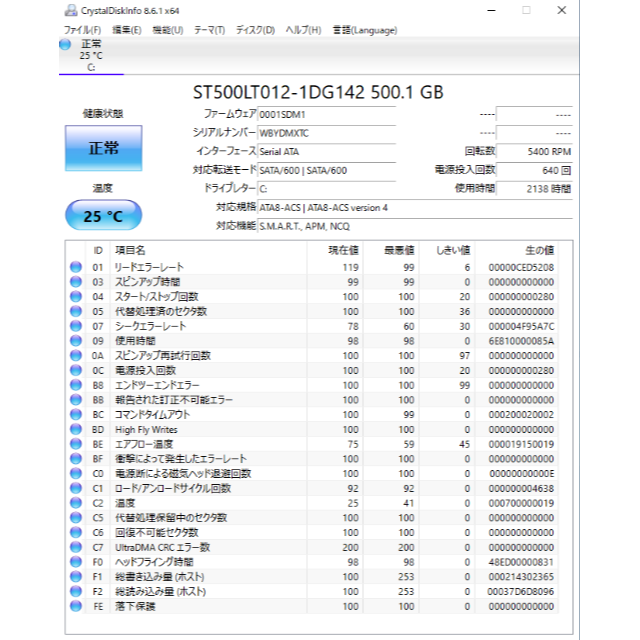
Task: Minimize the CrystalDiskInfo window
Action: pyautogui.click(x=491, y=10)
